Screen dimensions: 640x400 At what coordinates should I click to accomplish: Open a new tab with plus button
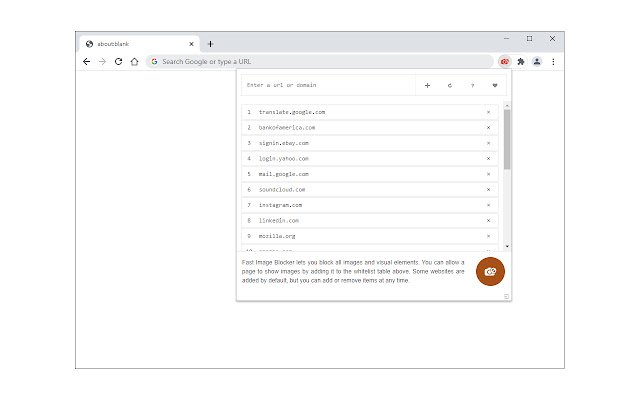(210, 44)
